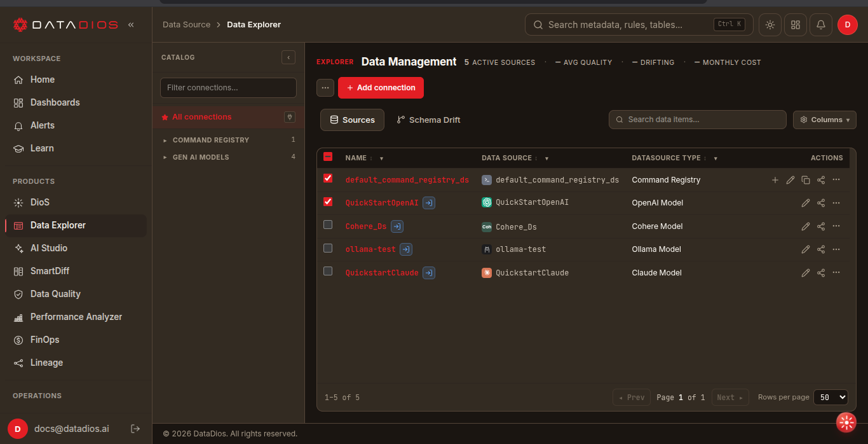Open more actions for QuickStartOpenAI
Viewport: 868px width, 444px height.
[x=836, y=203]
